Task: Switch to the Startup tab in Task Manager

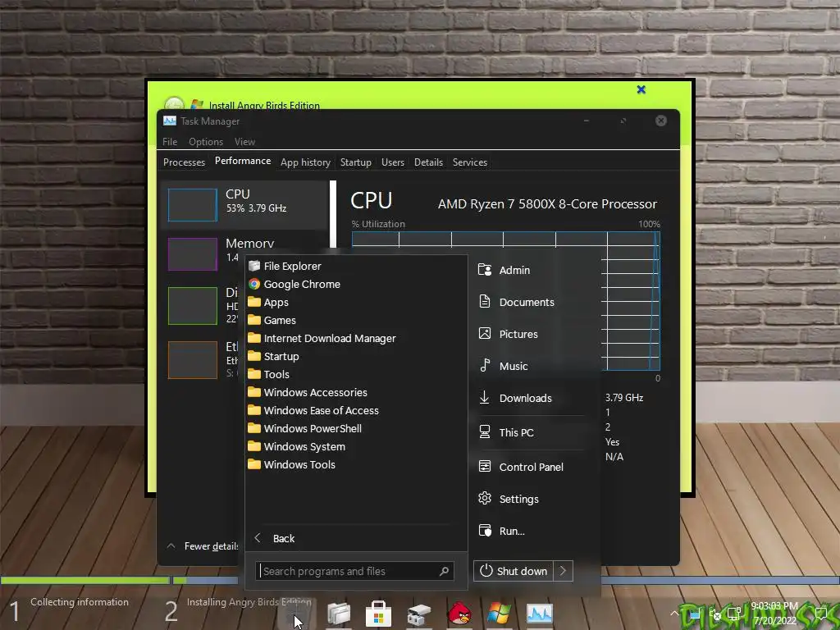Action: (356, 162)
